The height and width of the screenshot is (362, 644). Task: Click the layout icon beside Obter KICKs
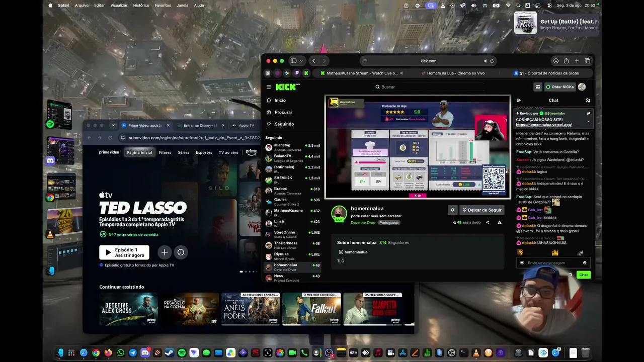538,87
